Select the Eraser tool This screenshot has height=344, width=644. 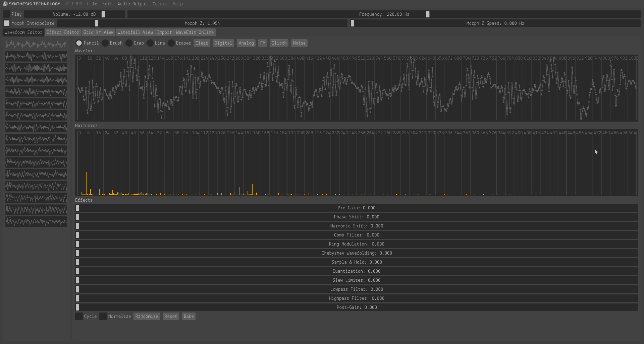coord(171,43)
